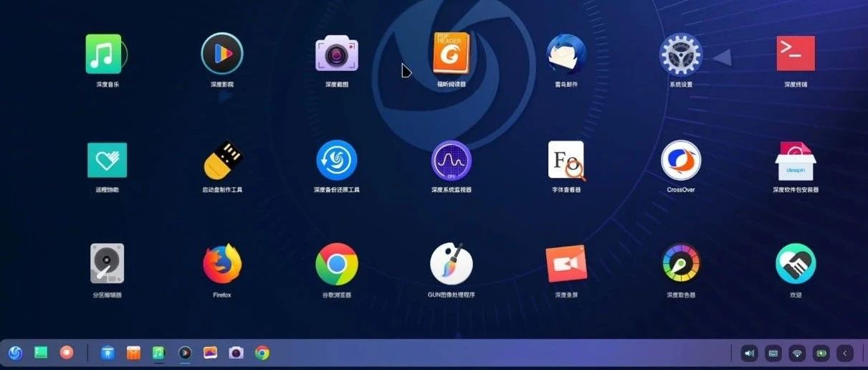Launch Deepin System Monitor

click(452, 160)
